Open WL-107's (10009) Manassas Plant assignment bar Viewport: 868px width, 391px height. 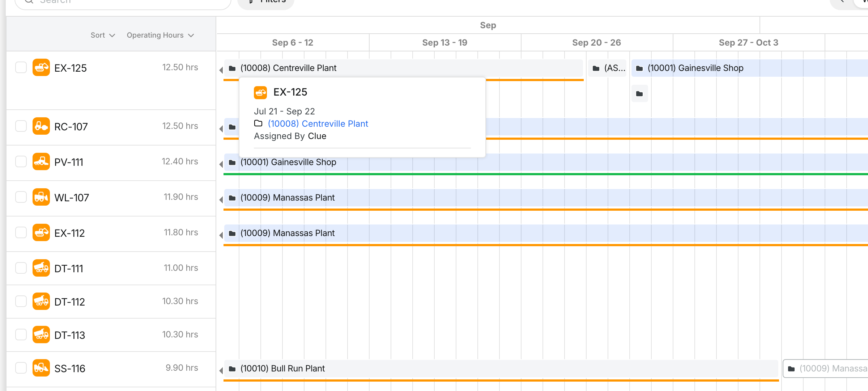click(x=546, y=198)
